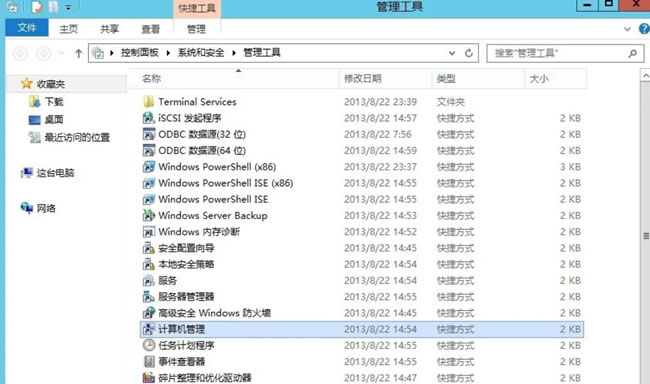The image size is (650, 384).
Task: Sort by the 大小 column header
Action: 556,78
